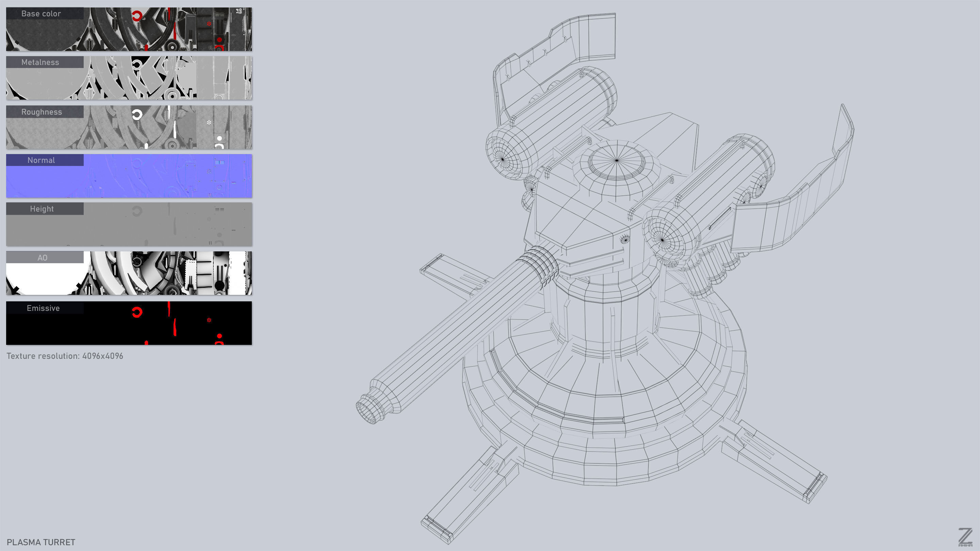Click the 'AO' label
980x551 pixels.
click(42, 258)
